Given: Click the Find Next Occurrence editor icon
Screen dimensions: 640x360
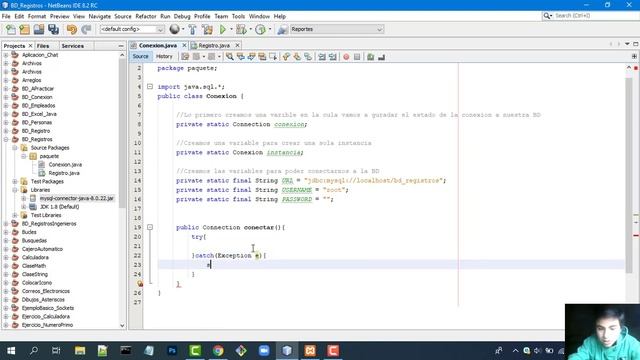Looking at the screenshot, I should pyautogui.click(x=251, y=57).
